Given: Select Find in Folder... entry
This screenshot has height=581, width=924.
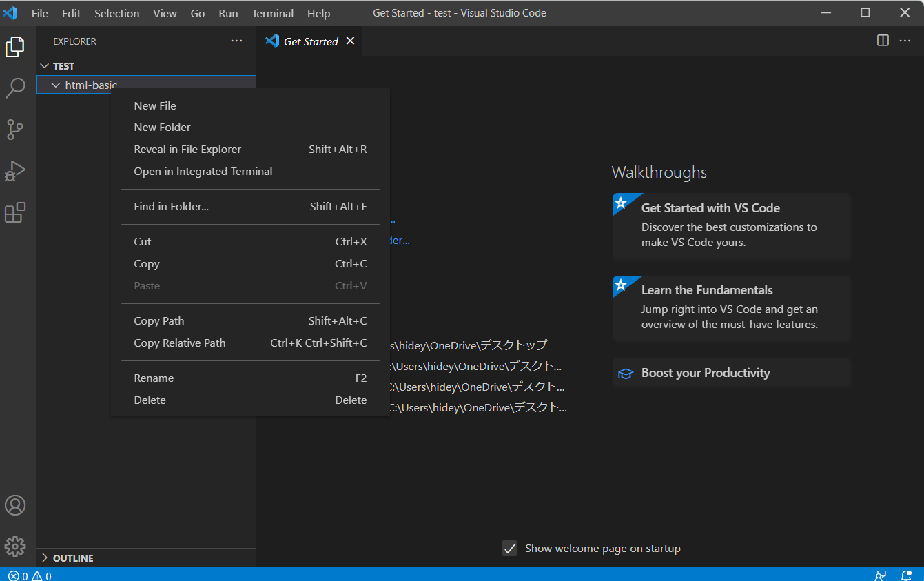Looking at the screenshot, I should point(250,206).
